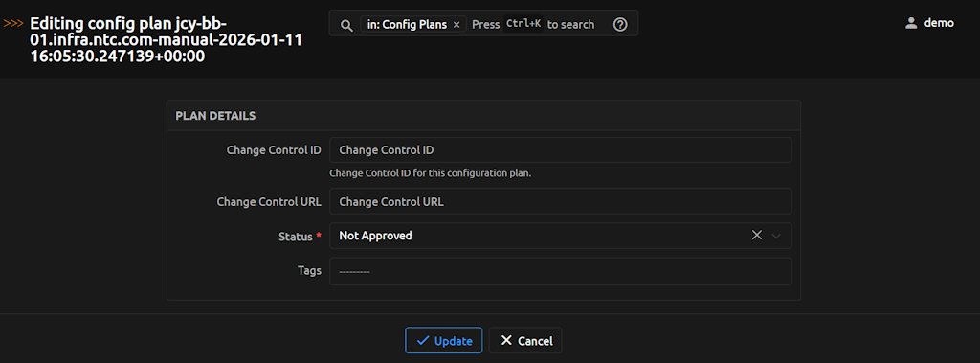Click the Update button
Viewport: 980px width, 363px height.
click(x=444, y=340)
